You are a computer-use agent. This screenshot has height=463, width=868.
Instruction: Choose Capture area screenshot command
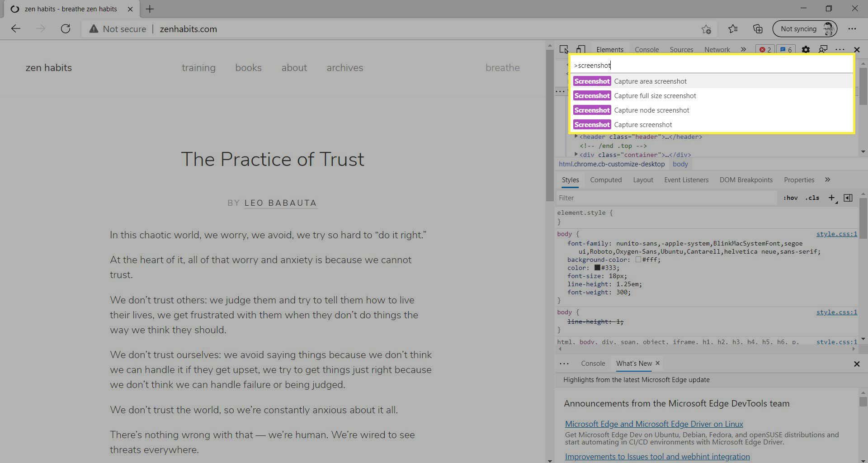pyautogui.click(x=712, y=81)
